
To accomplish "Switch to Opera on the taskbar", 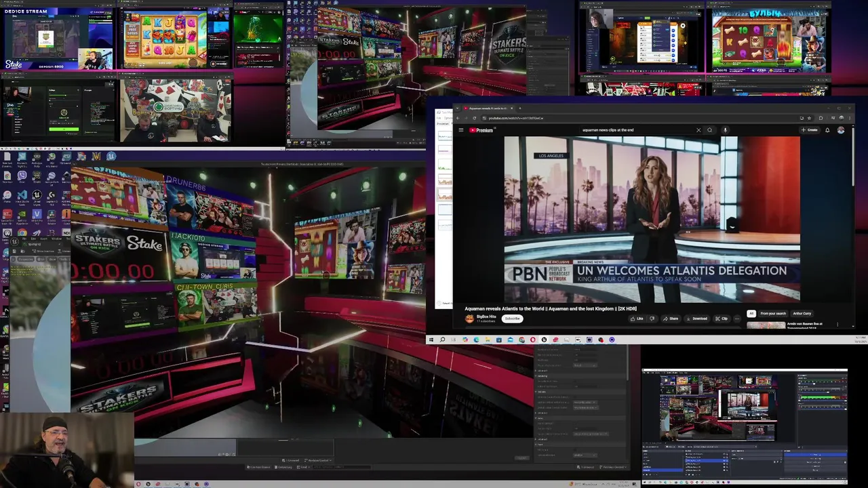I will (533, 340).
